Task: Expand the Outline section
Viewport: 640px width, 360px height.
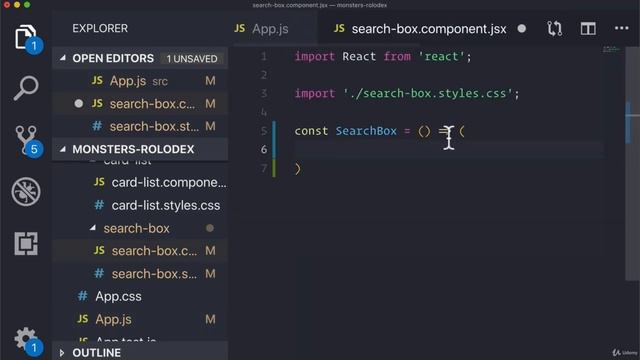Action: [62, 353]
